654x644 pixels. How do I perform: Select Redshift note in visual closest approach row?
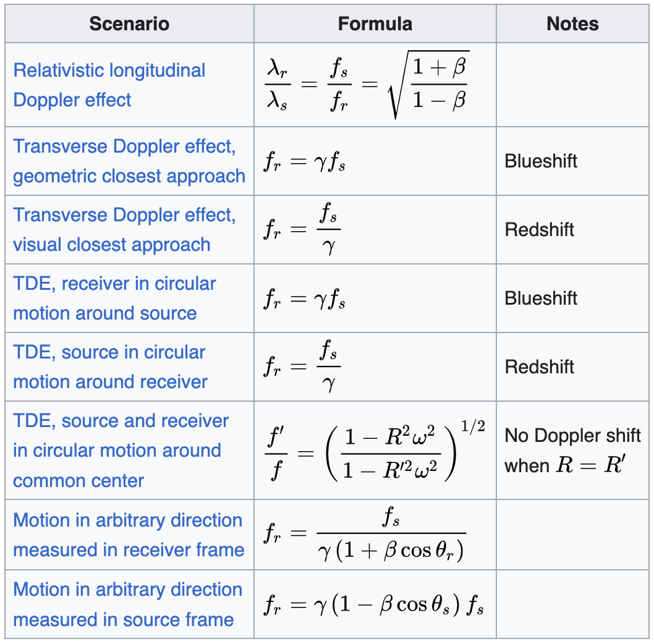click(x=540, y=230)
